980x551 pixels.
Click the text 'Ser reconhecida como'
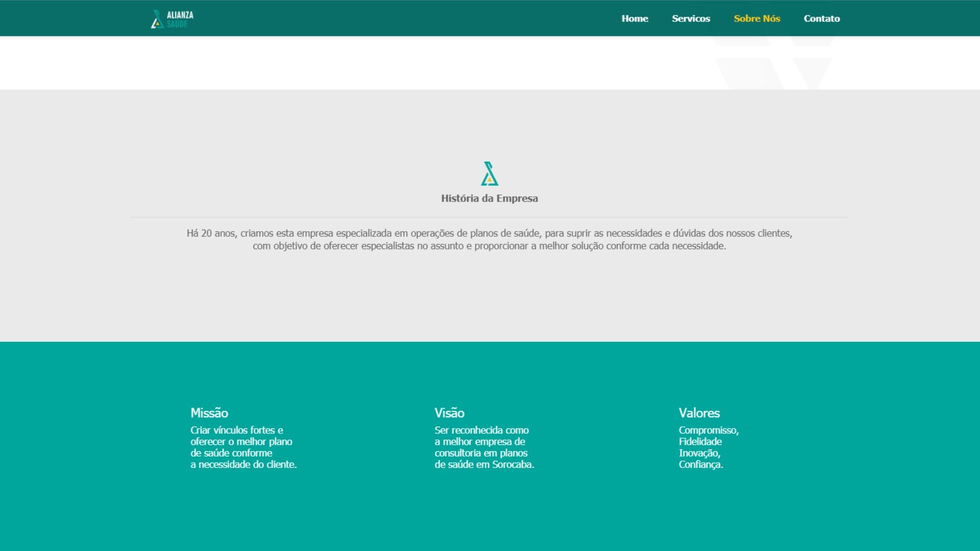coord(481,430)
